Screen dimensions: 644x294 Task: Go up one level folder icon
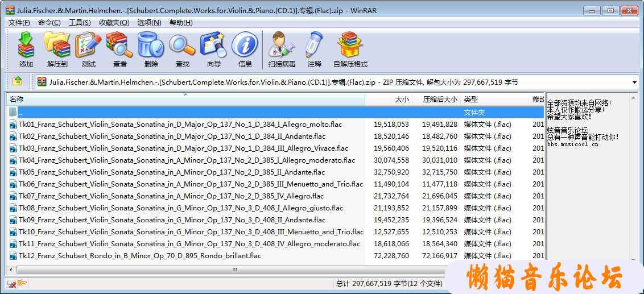(x=17, y=81)
